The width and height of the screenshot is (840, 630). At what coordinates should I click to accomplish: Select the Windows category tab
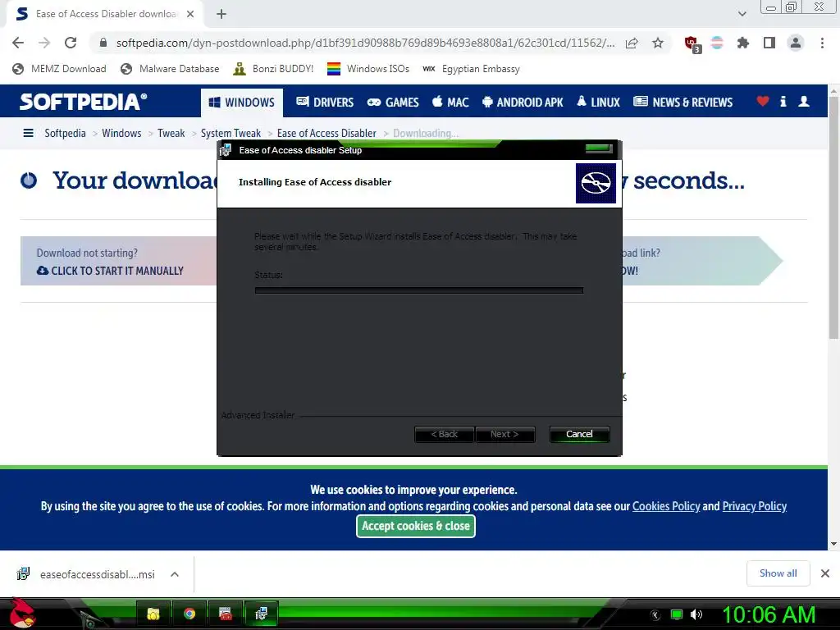[x=242, y=103]
